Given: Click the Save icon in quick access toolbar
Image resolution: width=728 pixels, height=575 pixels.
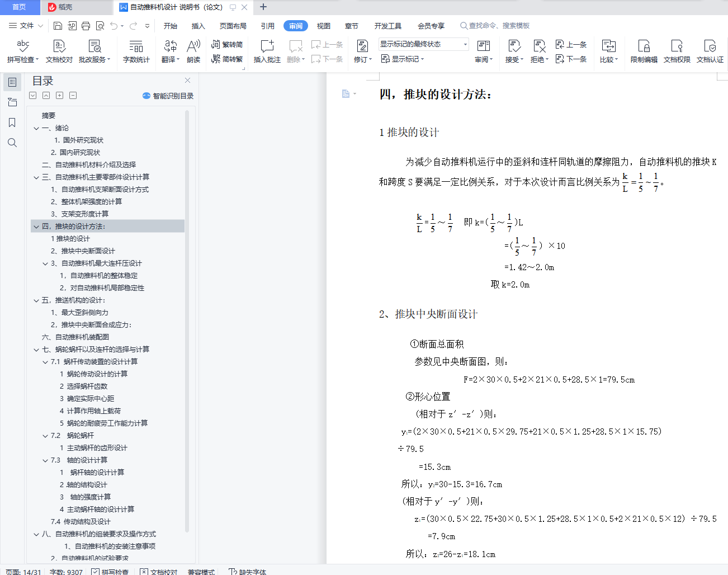Looking at the screenshot, I should 58,26.
